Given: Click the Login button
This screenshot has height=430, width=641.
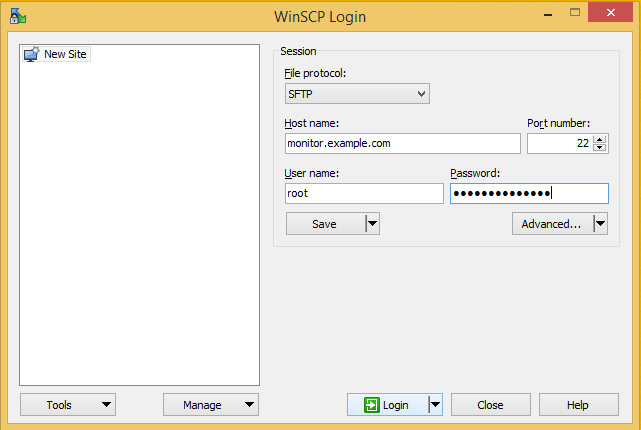Looking at the screenshot, I should 388,405.
